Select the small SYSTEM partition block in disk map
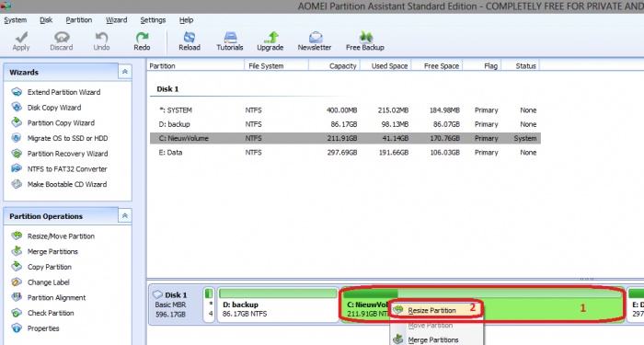The width and height of the screenshot is (644, 345). click(209, 305)
